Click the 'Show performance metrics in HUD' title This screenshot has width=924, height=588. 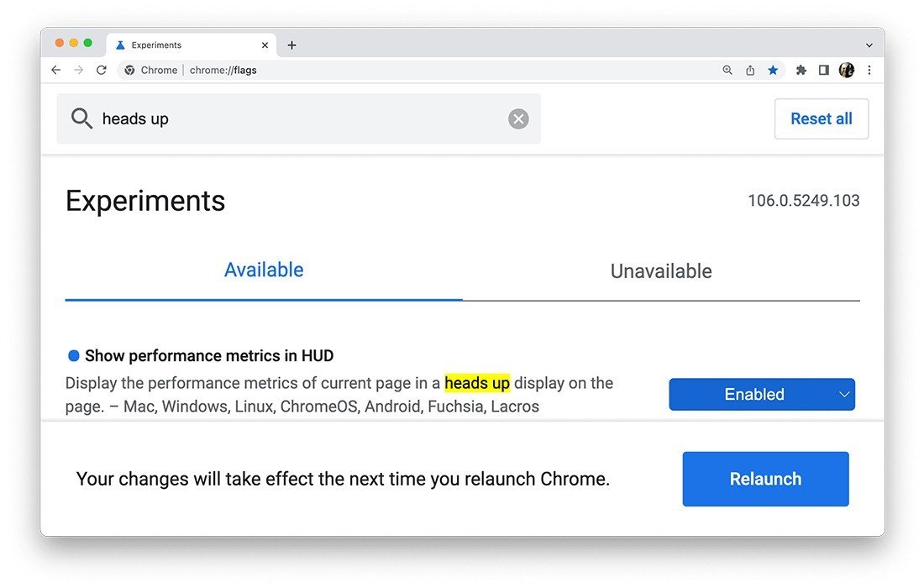209,356
